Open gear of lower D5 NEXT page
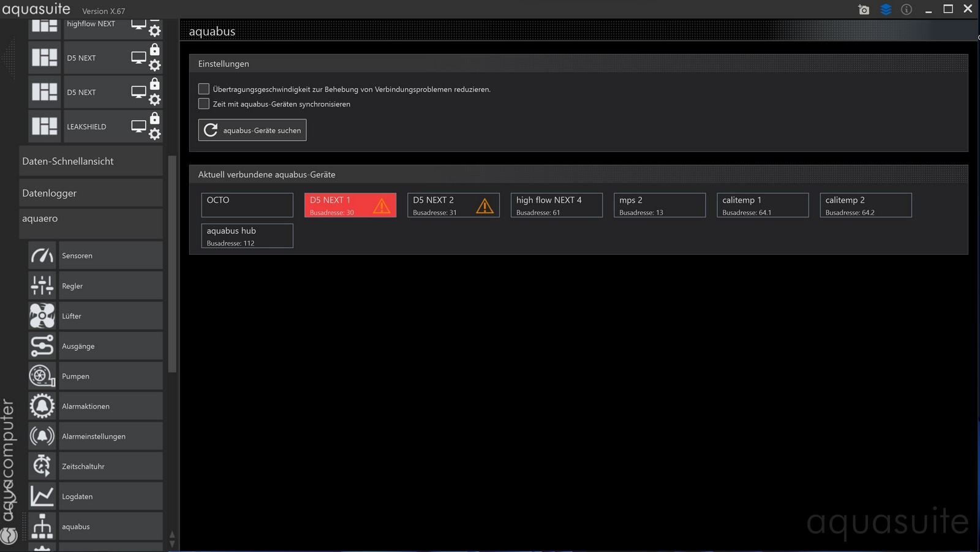Viewport: 980px width, 552px height. pos(155,99)
